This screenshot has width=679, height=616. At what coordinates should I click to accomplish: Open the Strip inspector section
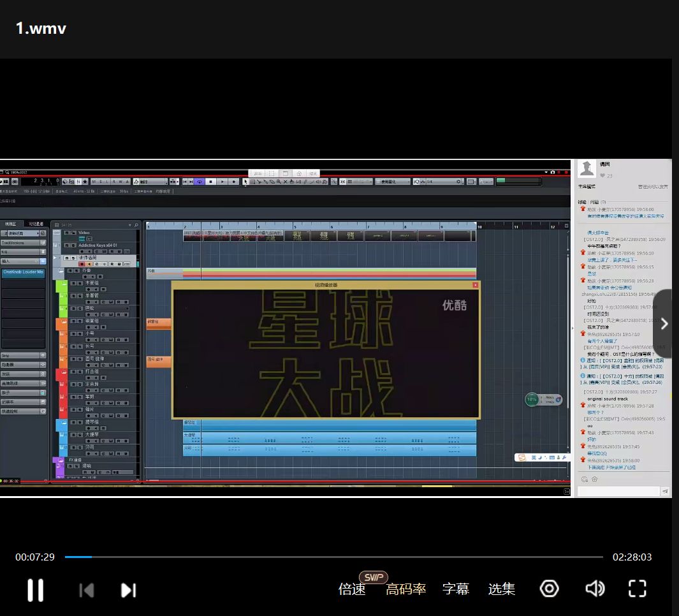tap(24, 355)
